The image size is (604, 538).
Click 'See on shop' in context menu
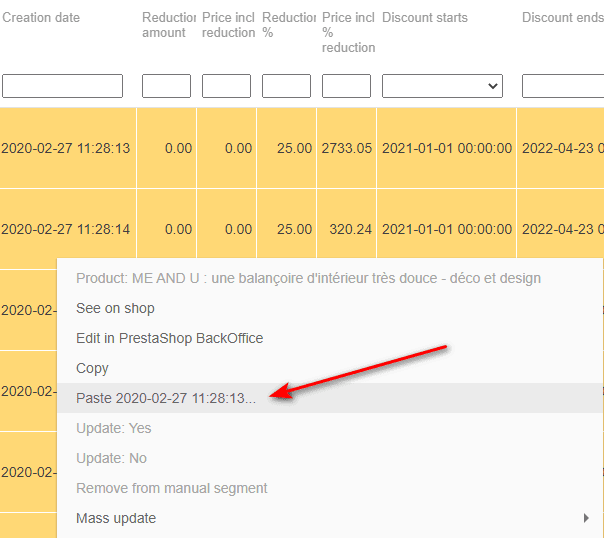click(115, 308)
